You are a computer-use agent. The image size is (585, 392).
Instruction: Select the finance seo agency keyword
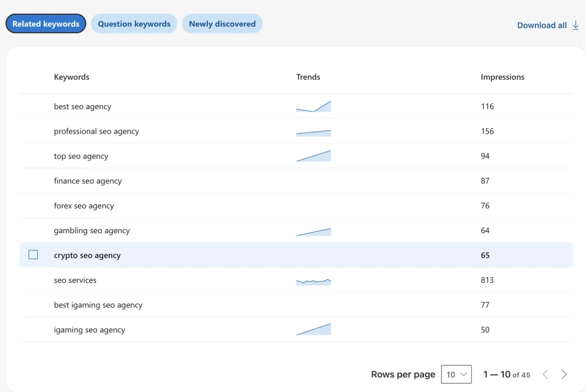(87, 181)
